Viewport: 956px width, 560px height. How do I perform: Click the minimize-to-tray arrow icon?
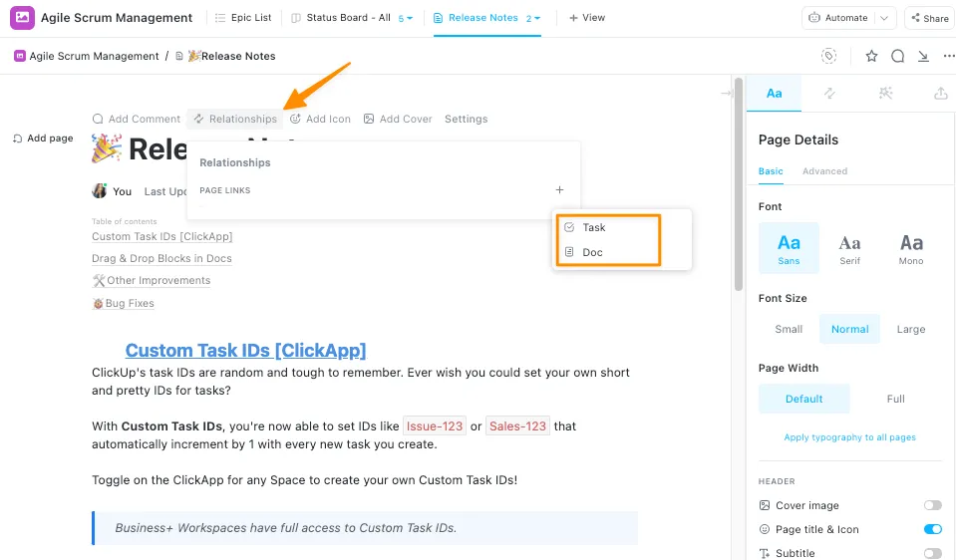click(924, 56)
